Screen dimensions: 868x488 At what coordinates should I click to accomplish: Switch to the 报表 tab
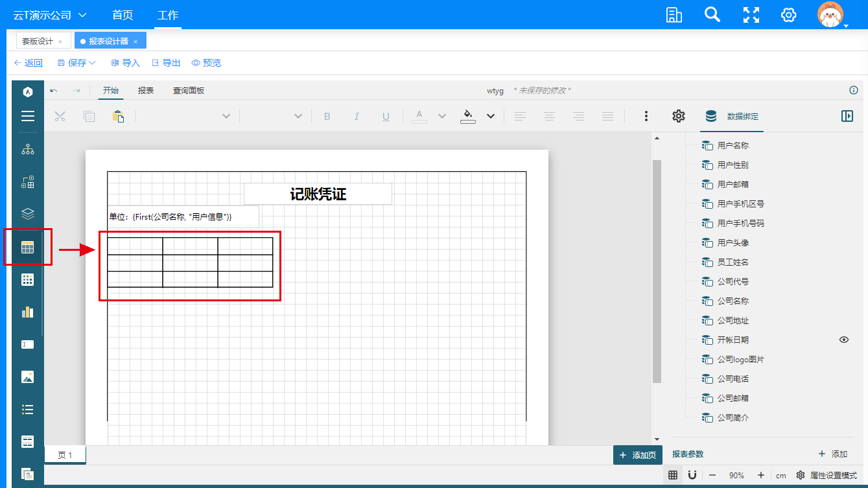[146, 91]
